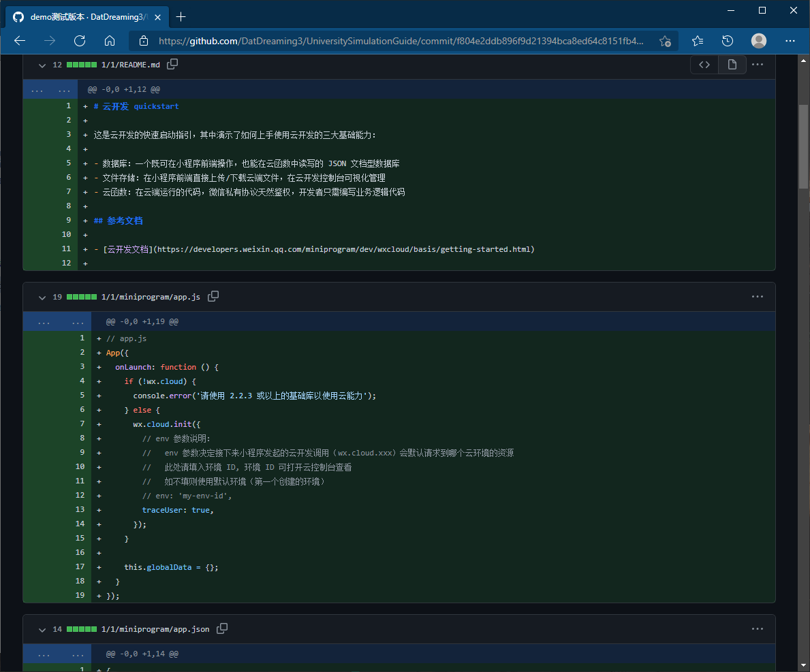Switch README.md to source diff view
This screenshot has height=672, width=810.
click(x=704, y=65)
